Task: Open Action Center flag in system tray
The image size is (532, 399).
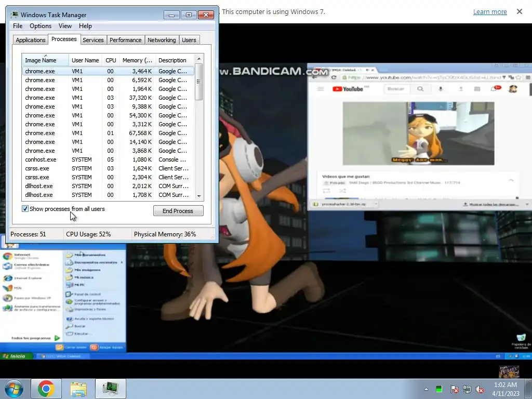Action: pyautogui.click(x=454, y=389)
